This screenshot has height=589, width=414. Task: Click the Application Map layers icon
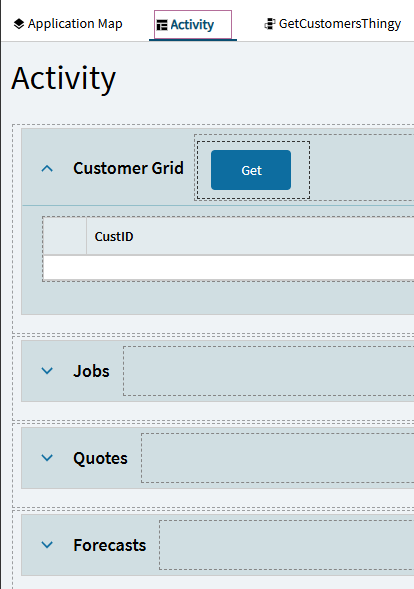point(19,24)
